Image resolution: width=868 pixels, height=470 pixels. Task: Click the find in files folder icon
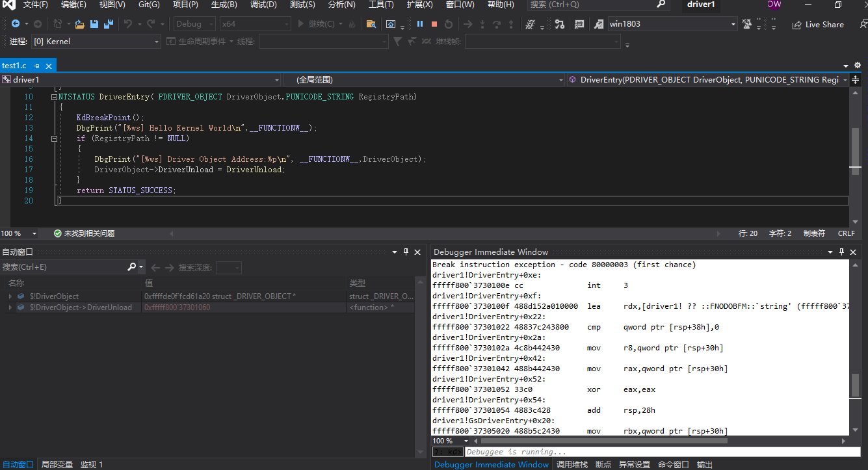click(x=371, y=24)
